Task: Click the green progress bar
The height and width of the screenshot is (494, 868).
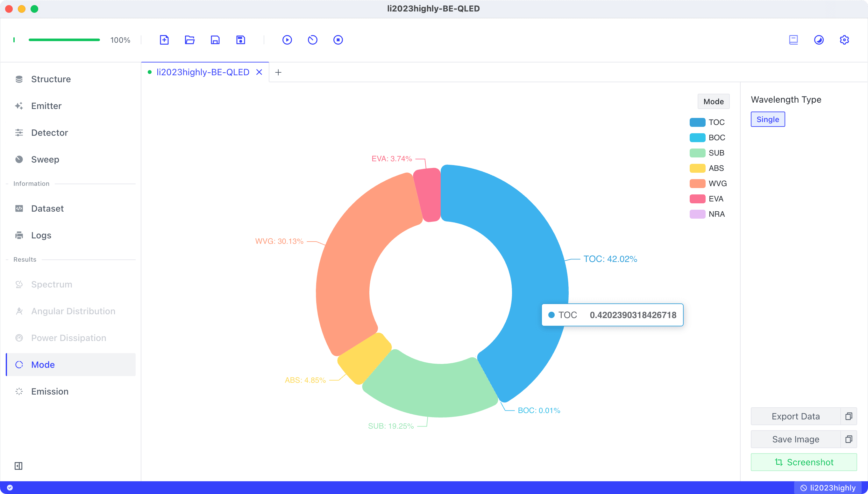Action: (64, 40)
